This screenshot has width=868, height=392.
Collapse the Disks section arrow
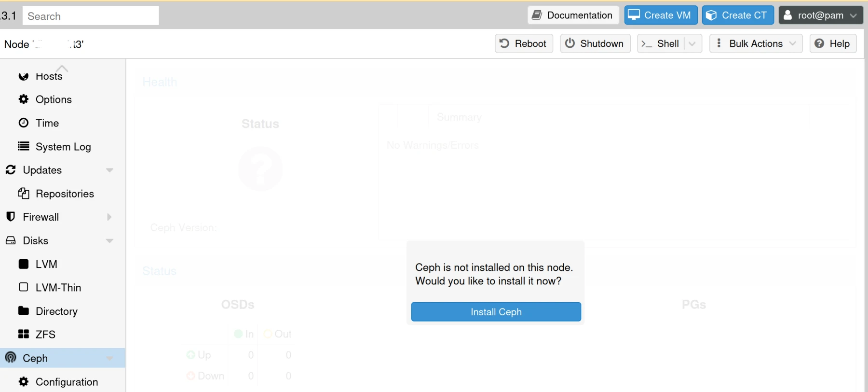point(109,240)
